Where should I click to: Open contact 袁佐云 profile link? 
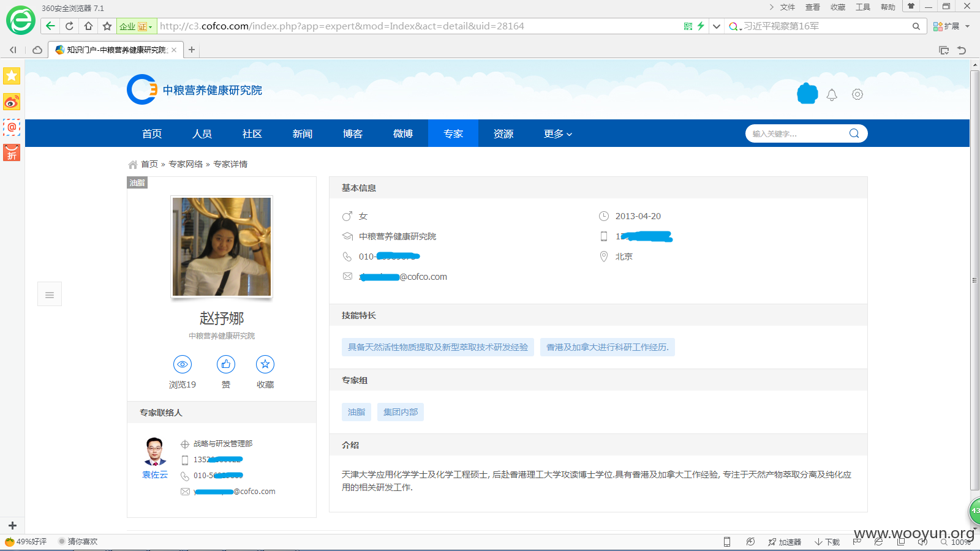(x=155, y=475)
